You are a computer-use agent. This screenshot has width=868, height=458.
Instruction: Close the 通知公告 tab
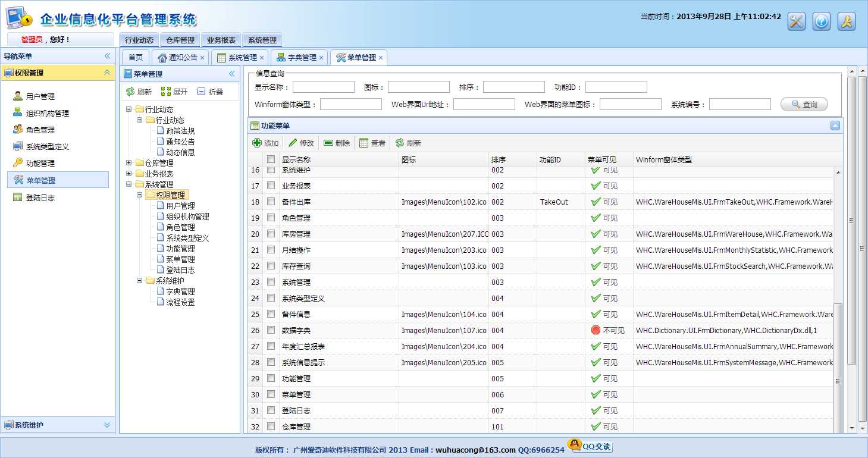coord(202,58)
